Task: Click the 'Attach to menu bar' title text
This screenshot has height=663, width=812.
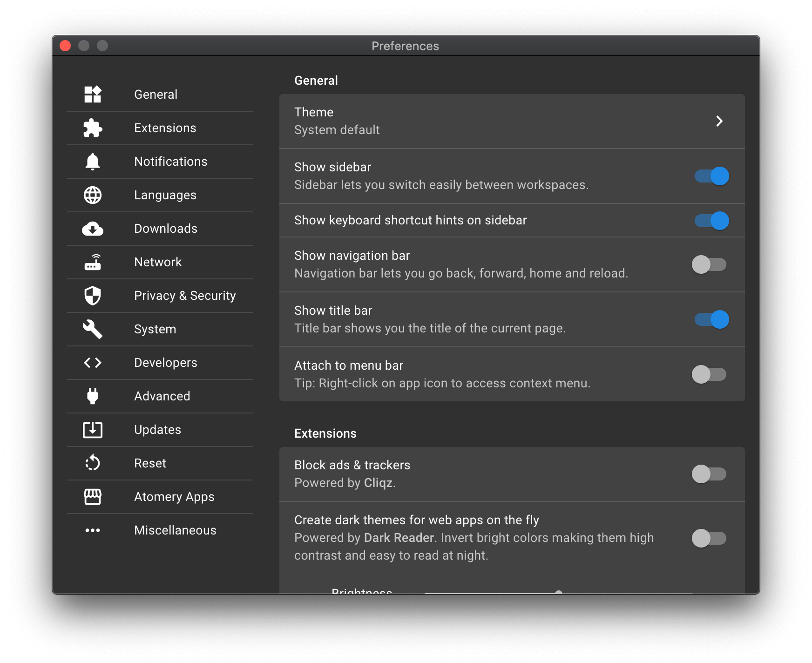Action: (349, 365)
